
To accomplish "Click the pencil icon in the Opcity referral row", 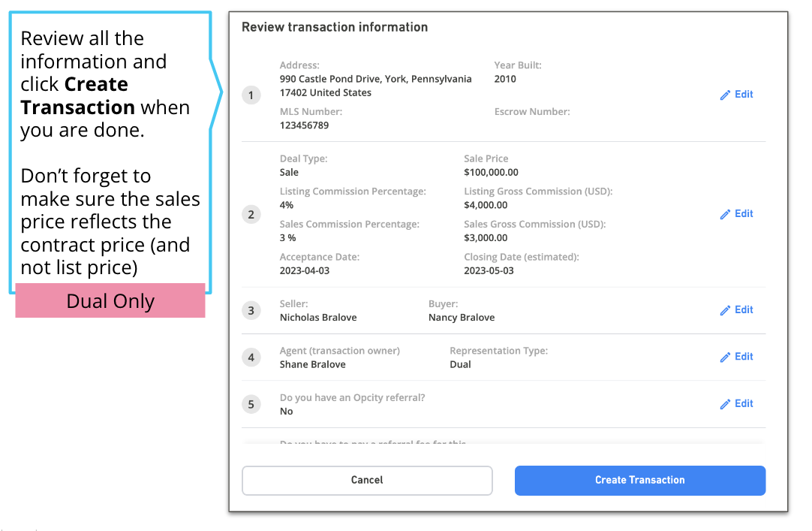I will click(725, 404).
